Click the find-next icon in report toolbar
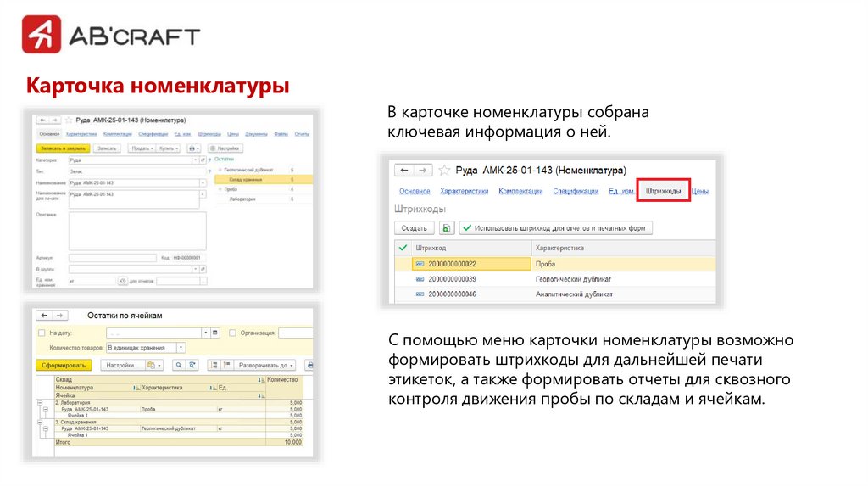868x487 pixels. click(x=192, y=365)
